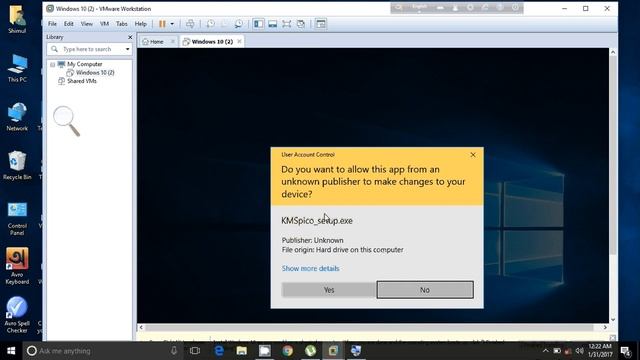This screenshot has width=640, height=360.
Task: Click the vertical scrollbar down arrow
Action: tap(613, 320)
